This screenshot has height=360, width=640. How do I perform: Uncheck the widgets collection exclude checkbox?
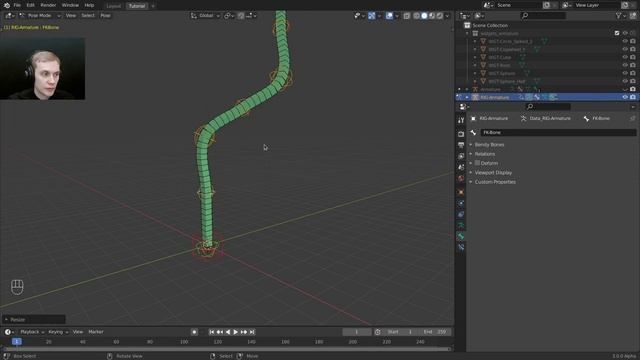(617, 33)
